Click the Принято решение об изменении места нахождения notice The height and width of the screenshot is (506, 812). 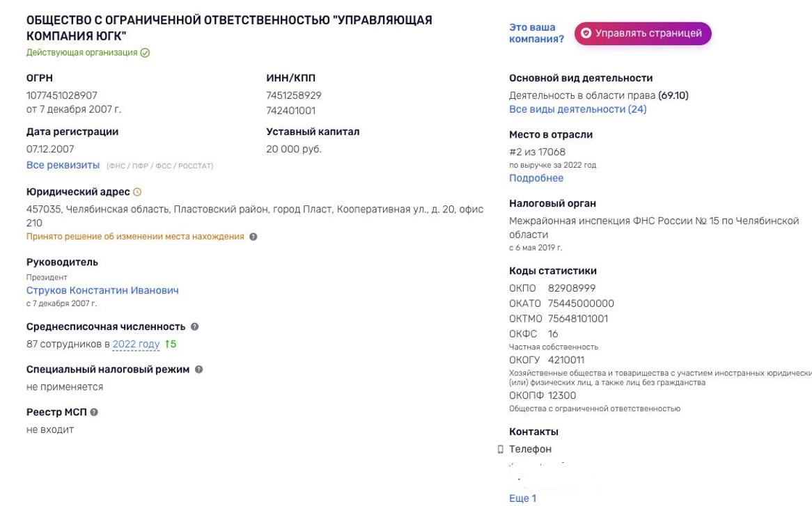click(x=135, y=237)
